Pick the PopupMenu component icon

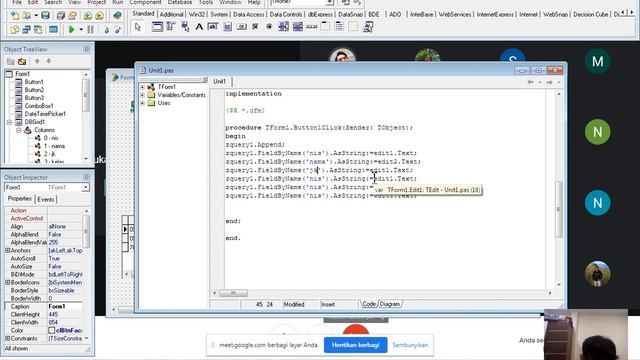(x=185, y=27)
